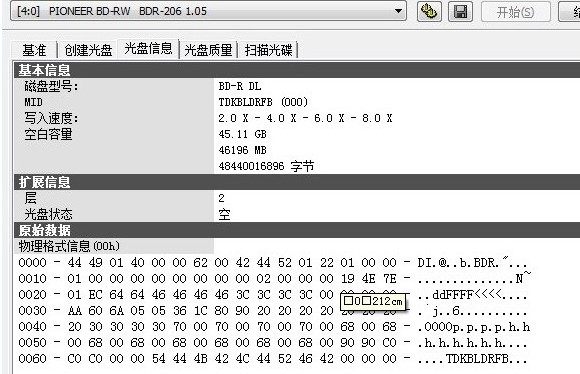Click the refresh drive icon button
The width and height of the screenshot is (580, 374).
[429, 11]
